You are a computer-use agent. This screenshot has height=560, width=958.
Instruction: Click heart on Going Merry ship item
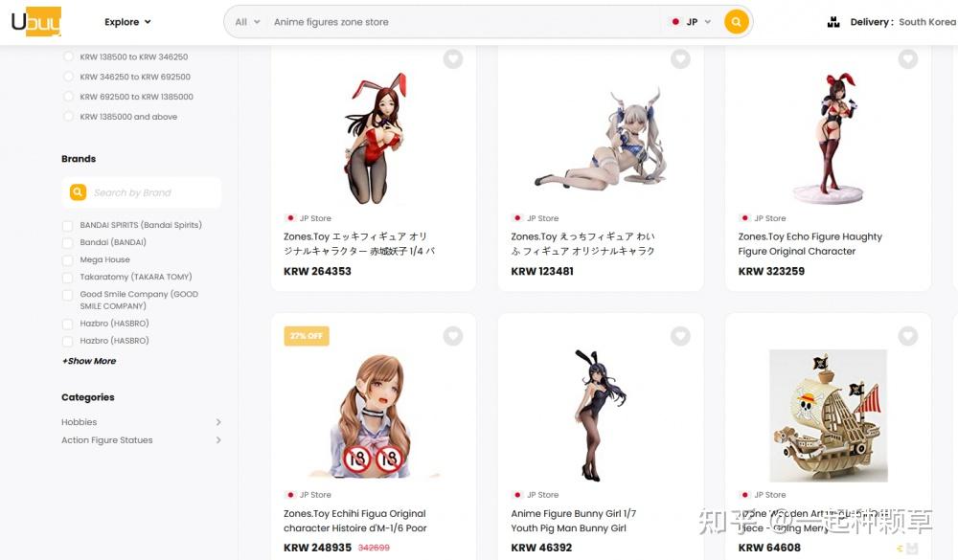point(907,336)
